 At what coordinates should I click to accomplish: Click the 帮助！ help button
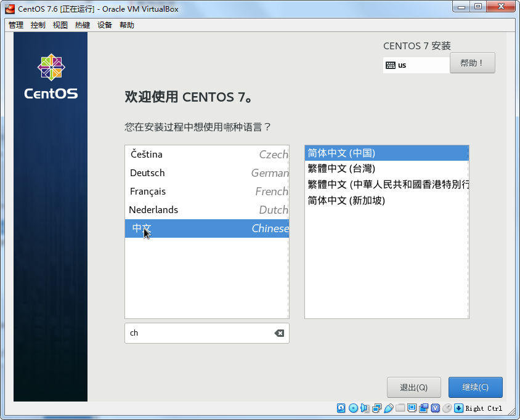(472, 63)
